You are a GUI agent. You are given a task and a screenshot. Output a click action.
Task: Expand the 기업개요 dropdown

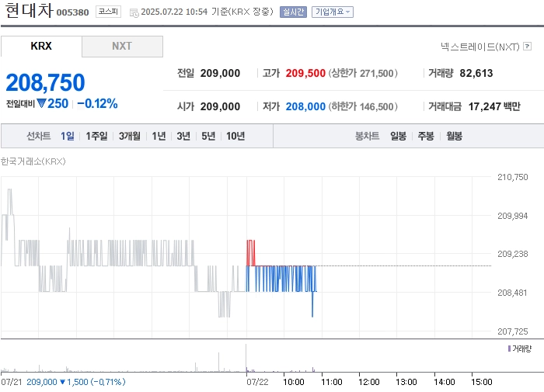coord(333,12)
